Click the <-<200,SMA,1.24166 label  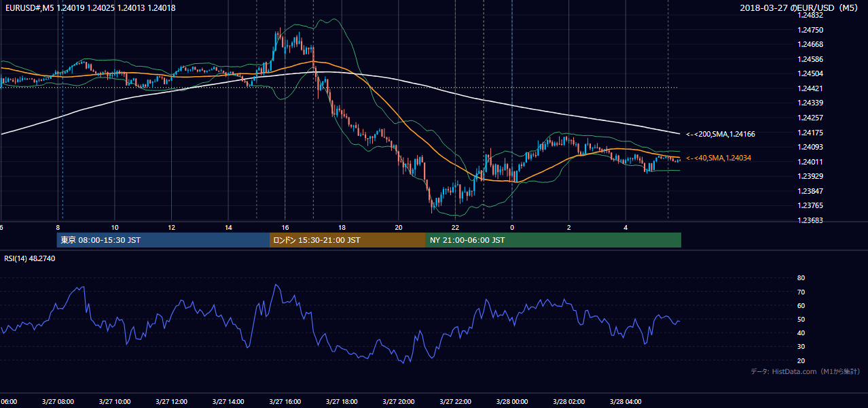(x=720, y=134)
